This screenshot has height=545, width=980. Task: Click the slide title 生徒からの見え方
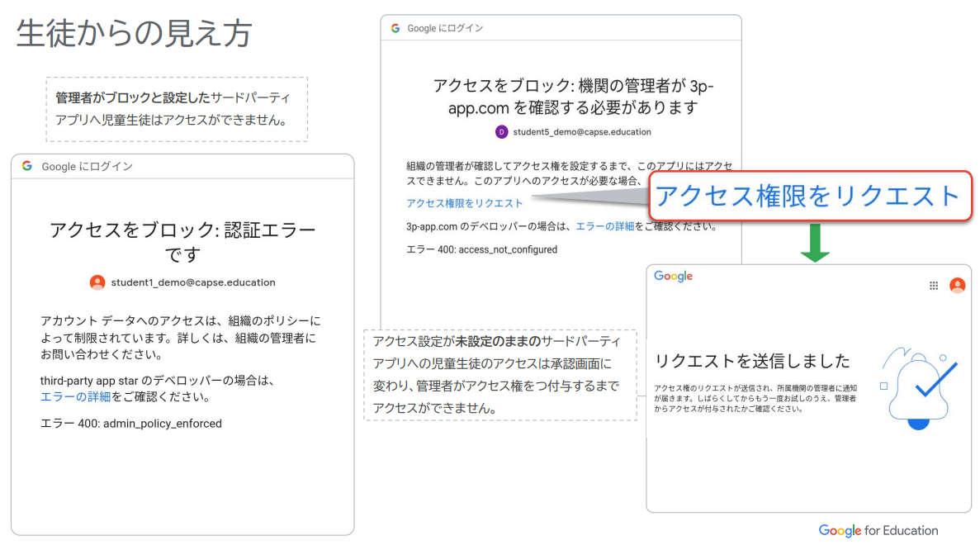pyautogui.click(x=134, y=32)
